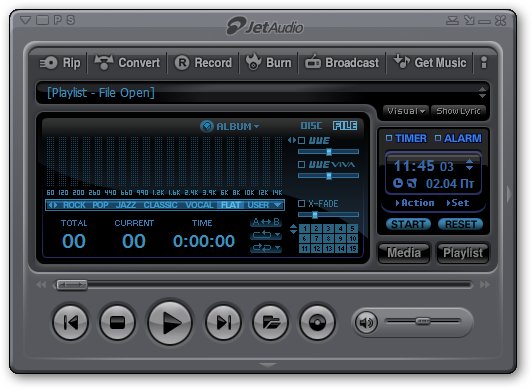Enable the BBE effect checkbox

301,140
